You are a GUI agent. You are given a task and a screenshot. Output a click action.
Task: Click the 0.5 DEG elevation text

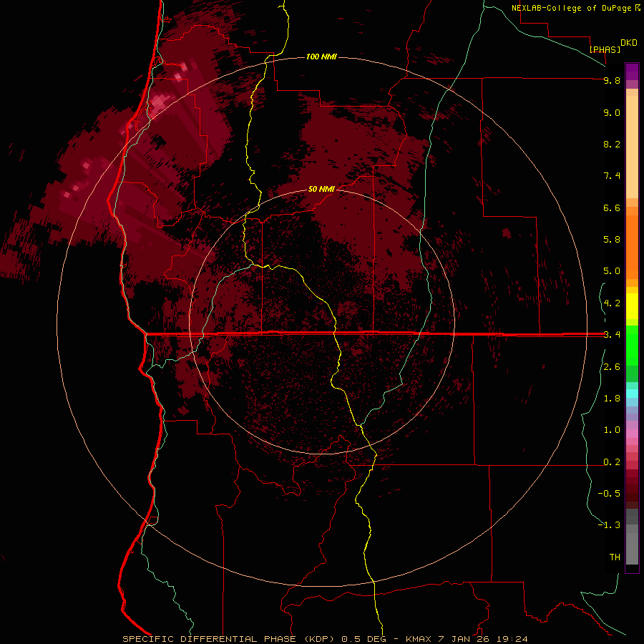[x=366, y=639]
